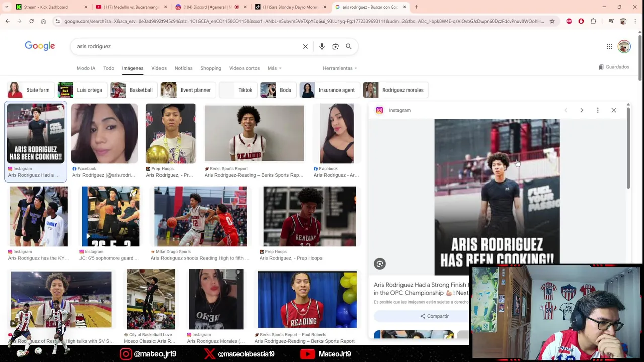Open the Google apps grid

pyautogui.click(x=609, y=46)
